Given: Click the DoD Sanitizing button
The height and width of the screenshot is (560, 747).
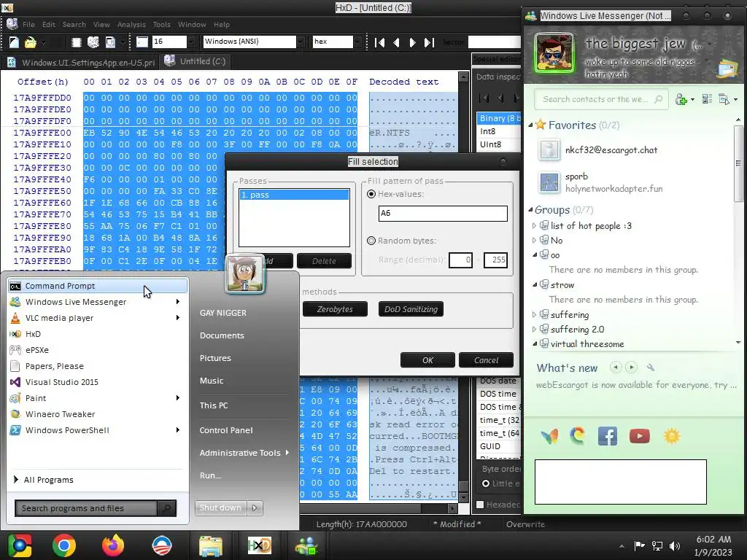Looking at the screenshot, I should pyautogui.click(x=411, y=309).
